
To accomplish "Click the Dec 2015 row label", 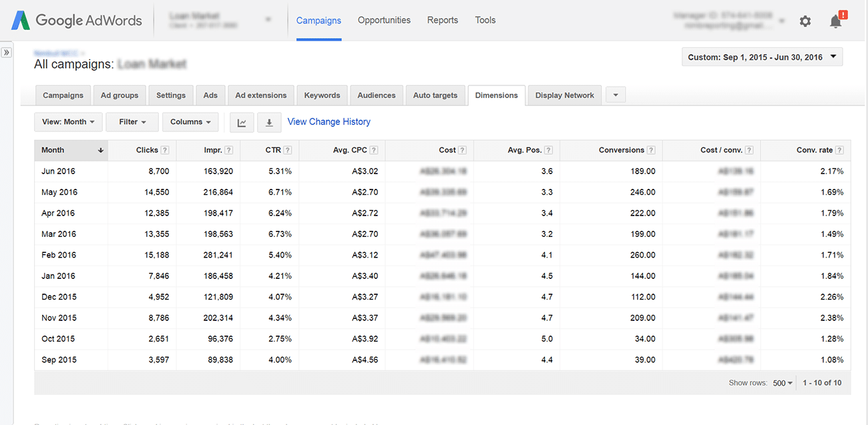I will pyautogui.click(x=59, y=297).
